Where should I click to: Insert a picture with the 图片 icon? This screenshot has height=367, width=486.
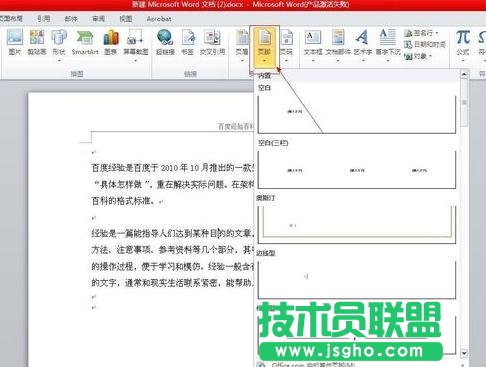[15, 42]
